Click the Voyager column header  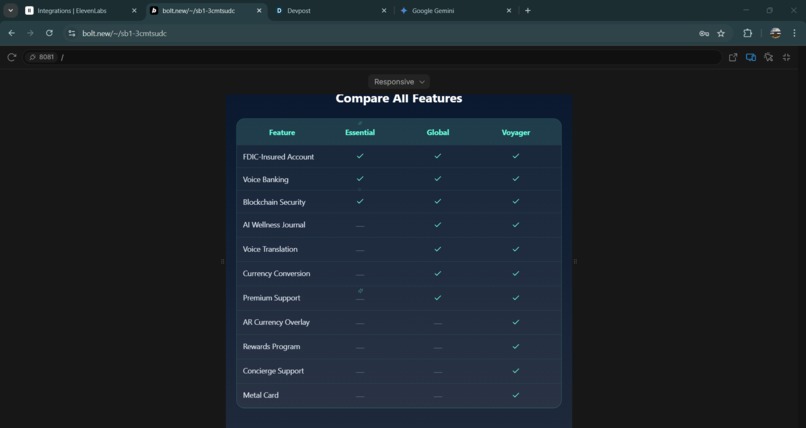[x=516, y=133]
